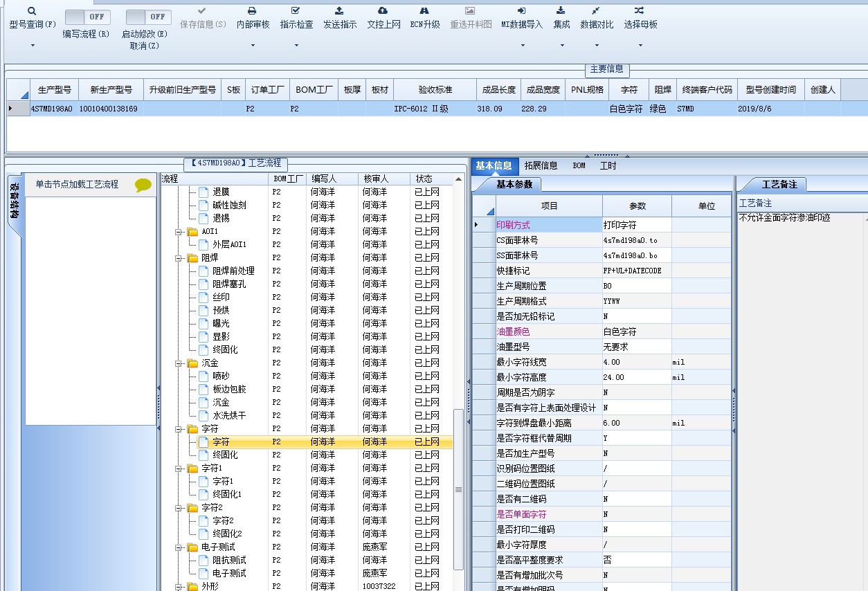868x591 pixels.
Task: Sort by 生产型号 column header
Action: click(x=53, y=90)
